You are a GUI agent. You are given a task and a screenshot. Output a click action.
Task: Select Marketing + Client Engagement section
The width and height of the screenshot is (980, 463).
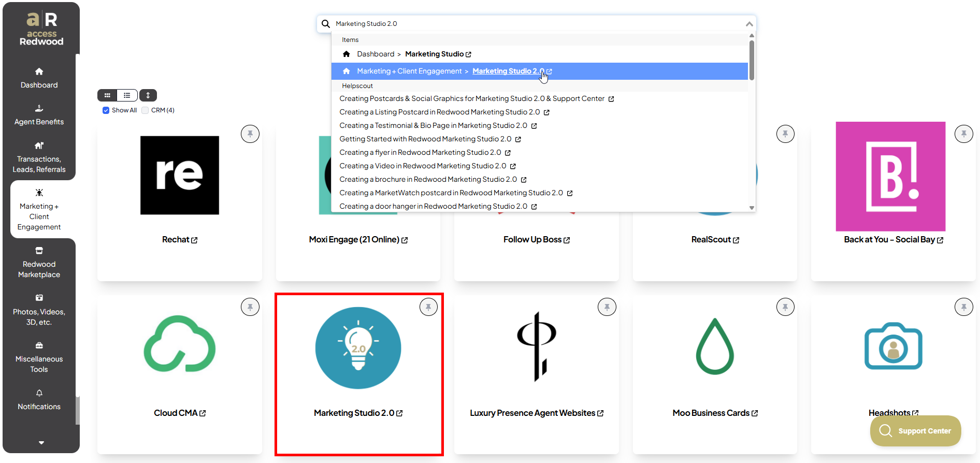pyautogui.click(x=39, y=210)
